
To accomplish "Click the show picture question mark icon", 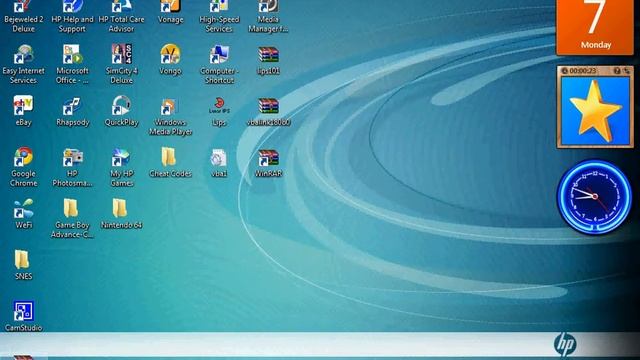I will (617, 71).
